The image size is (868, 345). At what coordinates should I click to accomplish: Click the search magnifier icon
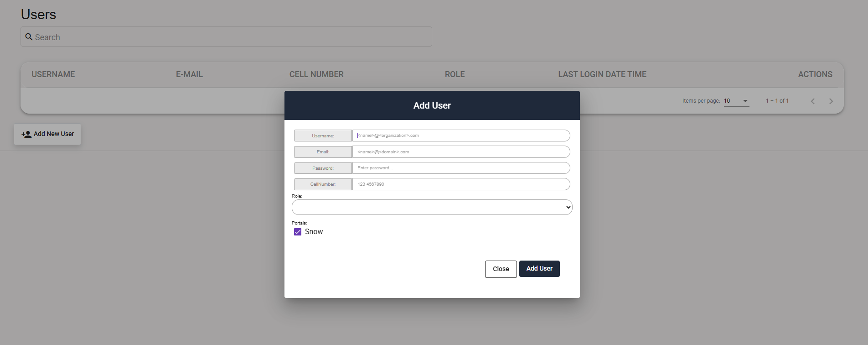pyautogui.click(x=29, y=37)
